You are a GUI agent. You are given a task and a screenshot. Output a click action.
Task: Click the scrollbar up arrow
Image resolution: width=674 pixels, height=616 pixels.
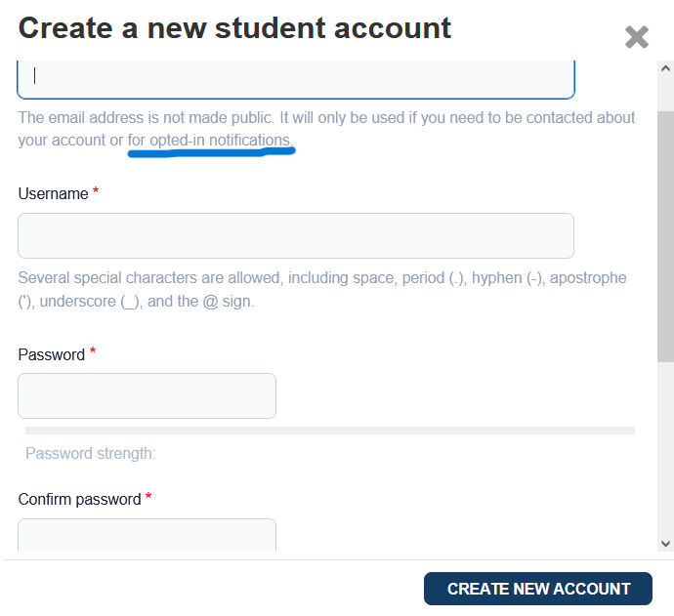(666, 69)
